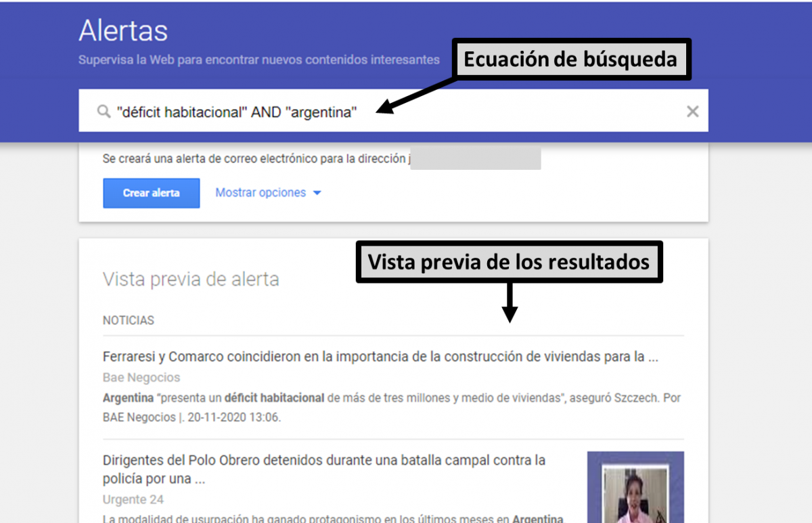Click the magnifier icon in the search bar
This screenshot has height=523, width=812.
click(104, 112)
